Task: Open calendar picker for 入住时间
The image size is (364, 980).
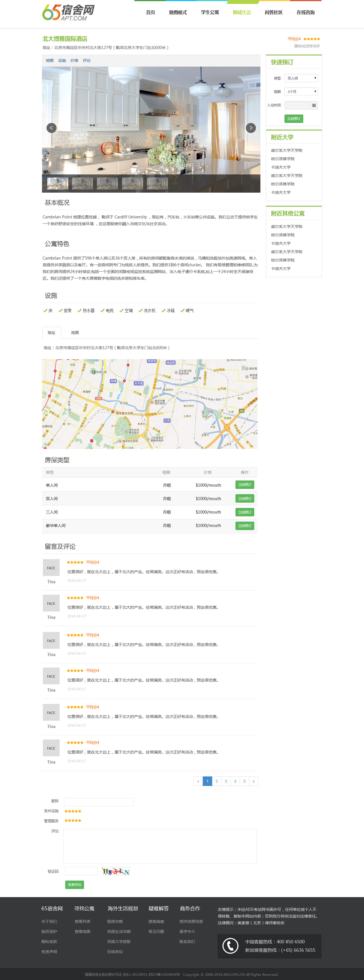Action: [314, 105]
